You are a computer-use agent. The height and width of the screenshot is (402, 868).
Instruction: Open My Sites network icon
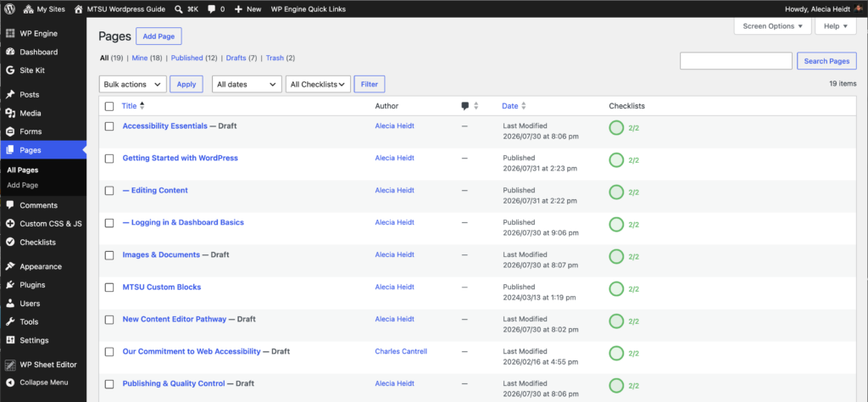point(29,9)
